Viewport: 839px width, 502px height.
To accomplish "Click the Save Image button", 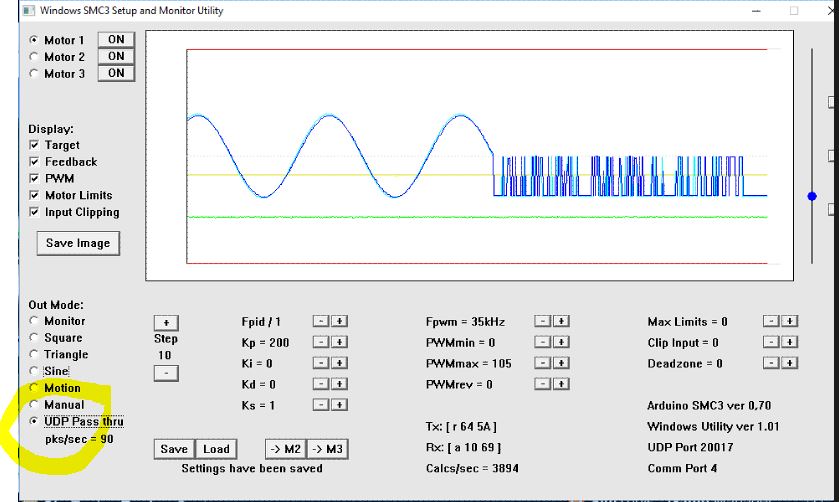I will [78, 243].
